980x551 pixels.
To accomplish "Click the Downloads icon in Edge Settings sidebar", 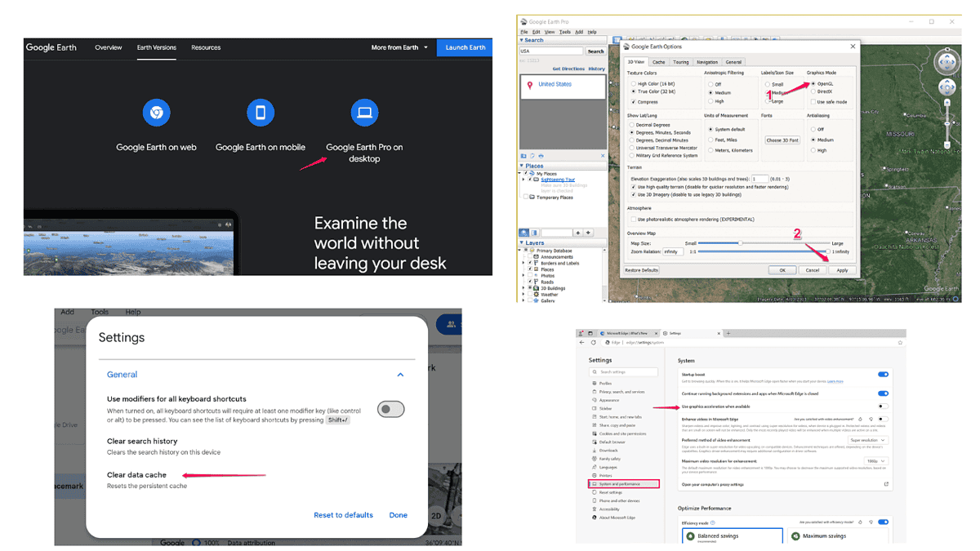I will [x=594, y=451].
